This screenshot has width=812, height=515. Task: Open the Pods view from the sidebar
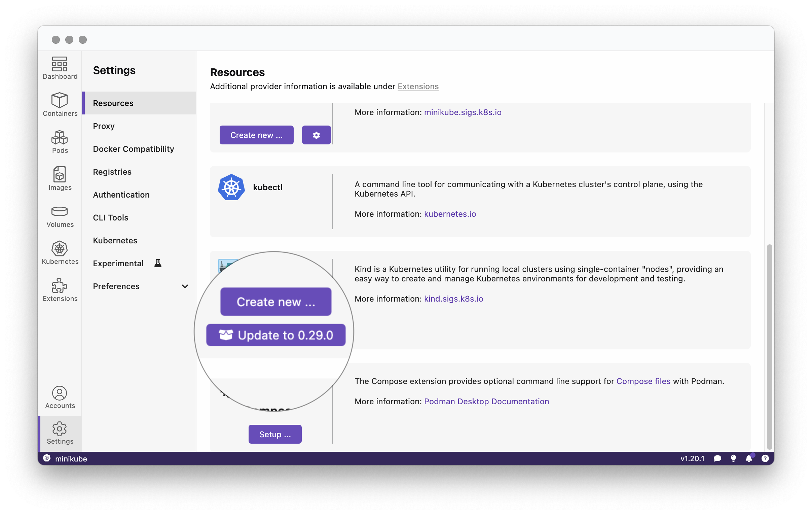(59, 142)
